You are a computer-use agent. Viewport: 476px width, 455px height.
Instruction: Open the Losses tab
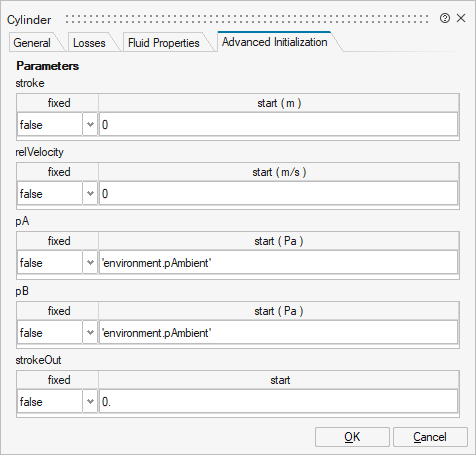point(89,42)
